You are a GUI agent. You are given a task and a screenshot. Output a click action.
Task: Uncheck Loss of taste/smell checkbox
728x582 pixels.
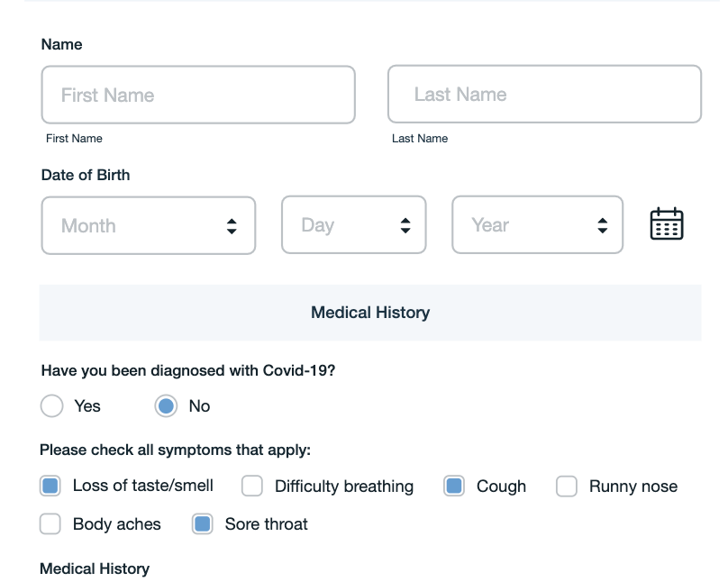tap(50, 487)
